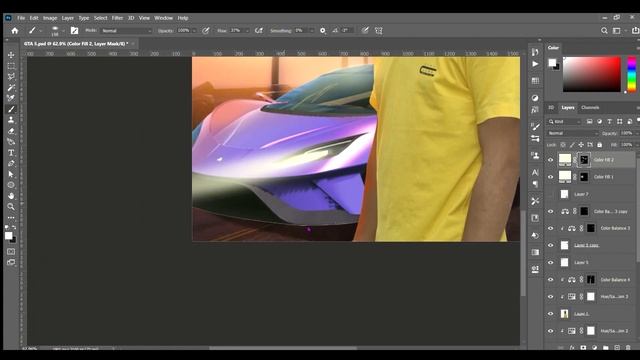Hide the Layer 5 copy layer

click(x=551, y=245)
